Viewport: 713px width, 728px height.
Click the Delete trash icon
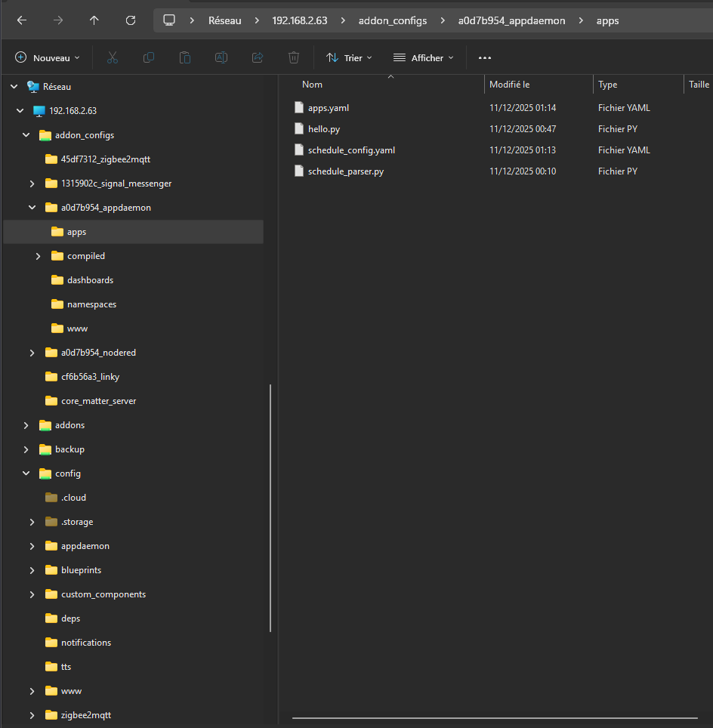[294, 57]
